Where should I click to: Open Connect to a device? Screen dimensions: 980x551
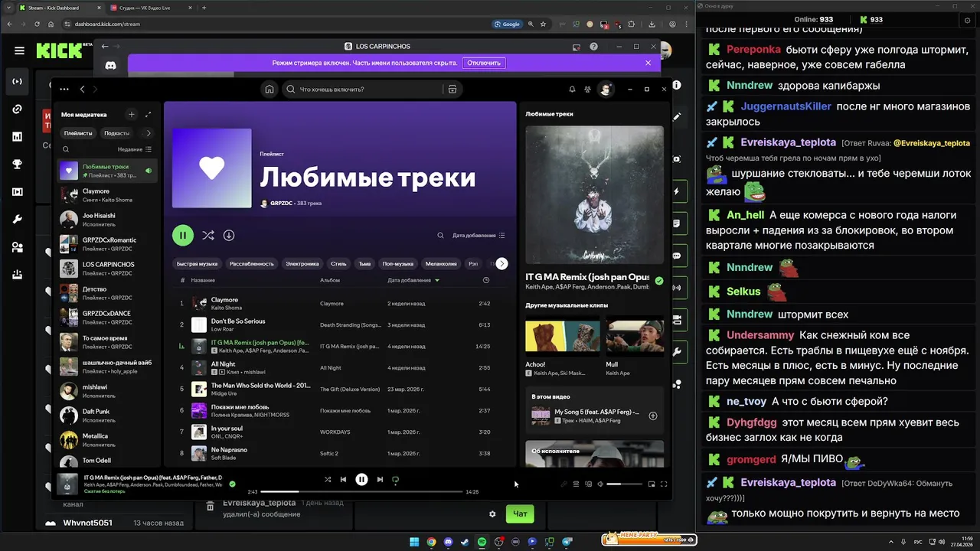(589, 484)
